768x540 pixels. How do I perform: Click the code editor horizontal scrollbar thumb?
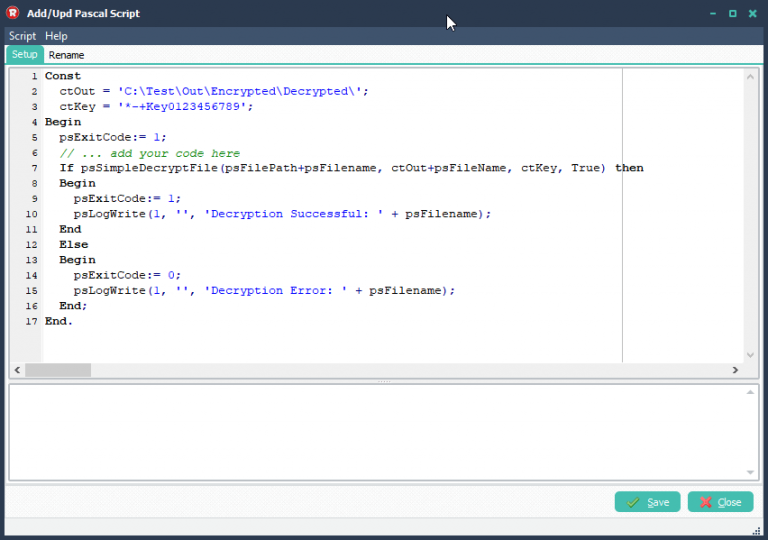(x=58, y=370)
